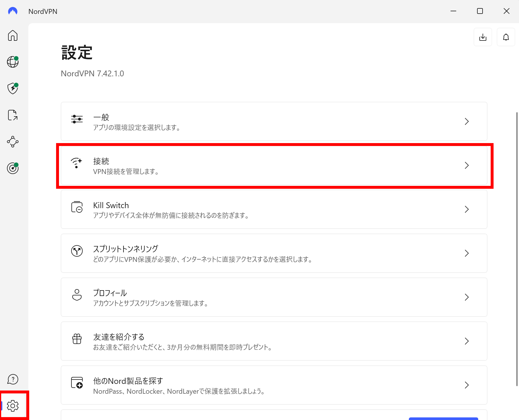Open the 接続 settings title
The height and width of the screenshot is (420, 519).
101,161
